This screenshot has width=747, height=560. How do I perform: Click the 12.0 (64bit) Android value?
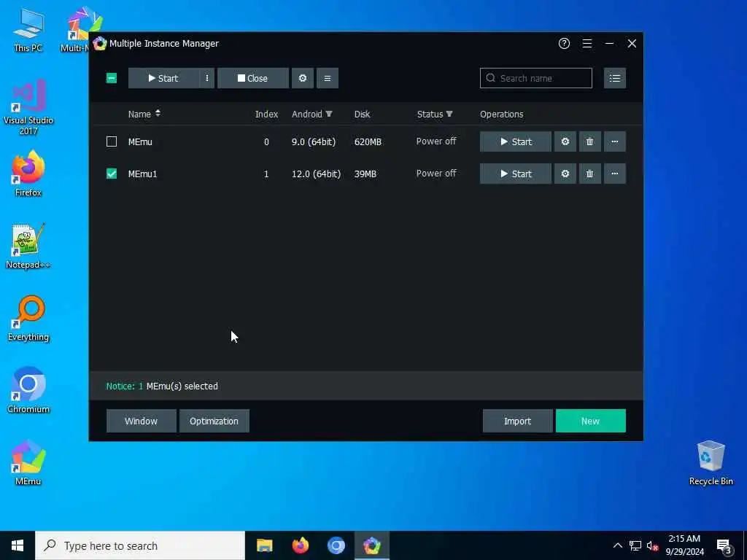pos(316,174)
